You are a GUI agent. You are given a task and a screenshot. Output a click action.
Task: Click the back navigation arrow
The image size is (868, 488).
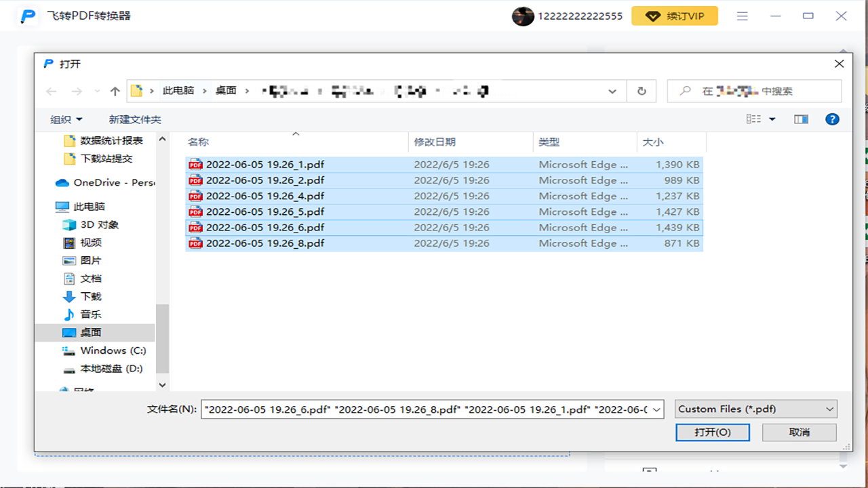(52, 91)
